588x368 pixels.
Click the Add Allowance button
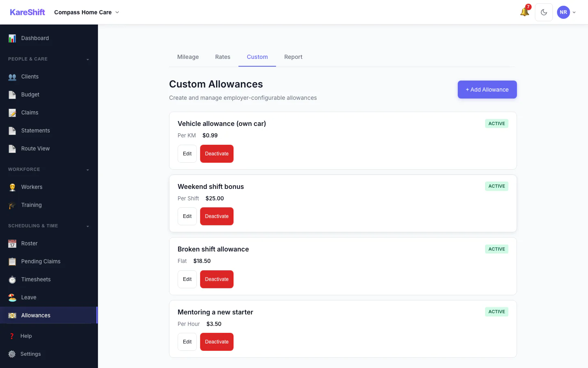(x=487, y=90)
